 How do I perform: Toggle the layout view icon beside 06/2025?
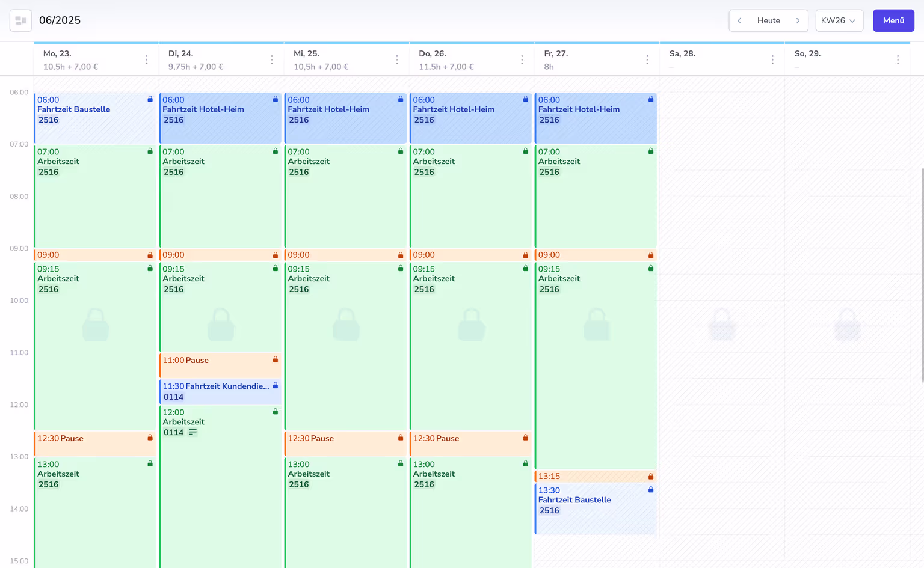coord(20,20)
